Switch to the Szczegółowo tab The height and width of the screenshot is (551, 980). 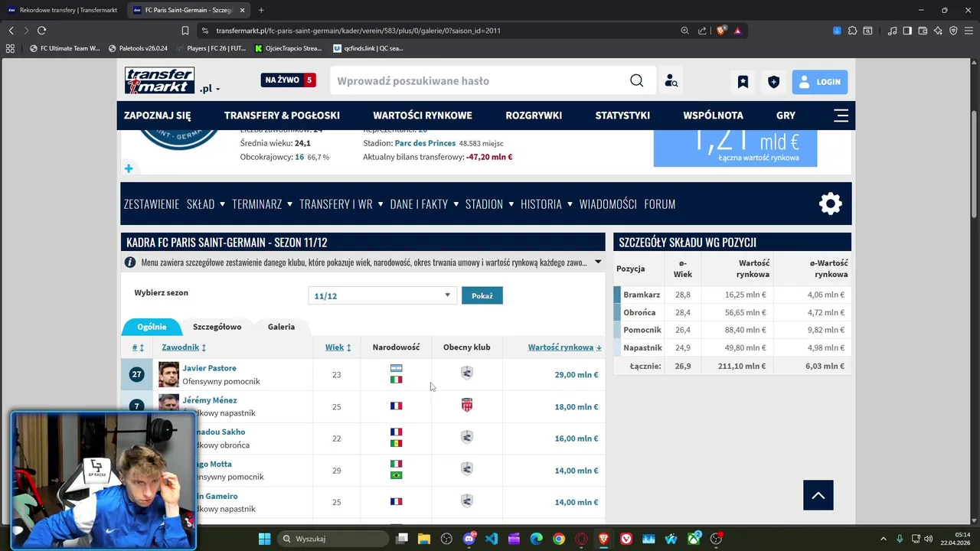point(217,327)
